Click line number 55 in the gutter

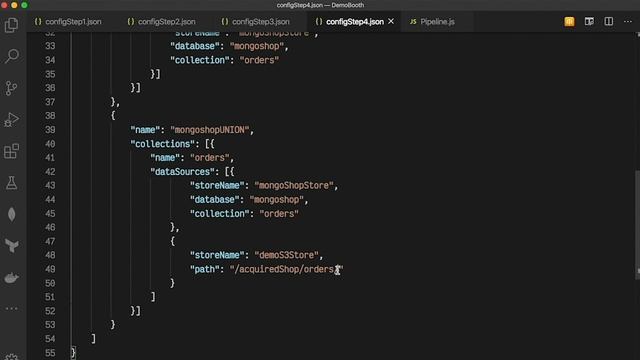point(50,353)
